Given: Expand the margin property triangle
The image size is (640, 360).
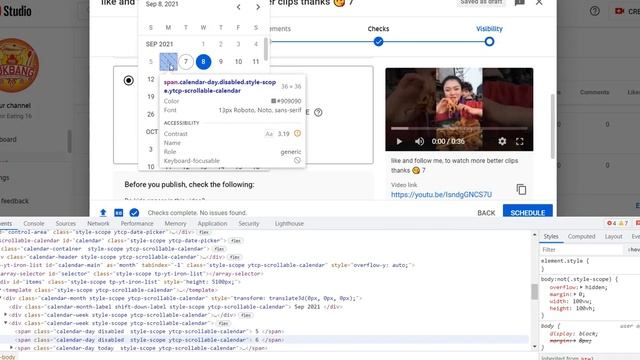Looking at the screenshot, I should (575, 294).
